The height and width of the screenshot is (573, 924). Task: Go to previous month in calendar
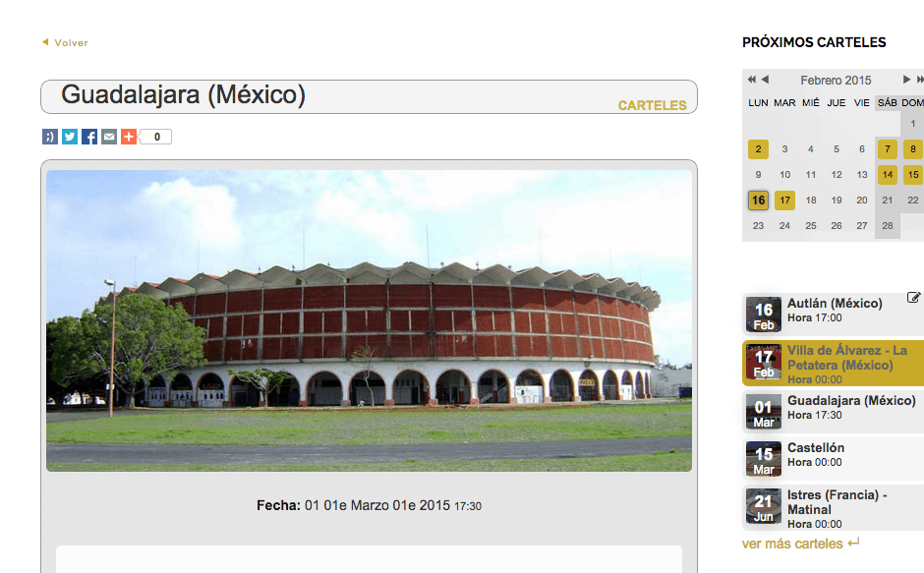[766, 79]
